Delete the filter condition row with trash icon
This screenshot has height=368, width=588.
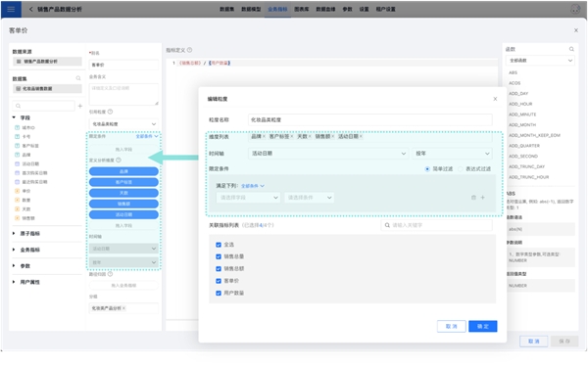473,198
